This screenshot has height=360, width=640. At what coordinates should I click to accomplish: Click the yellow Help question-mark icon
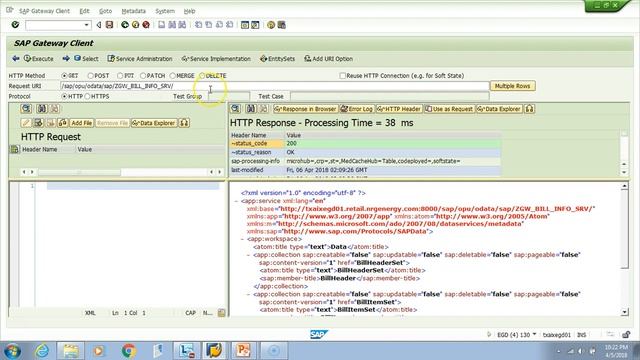pyautogui.click(x=271, y=25)
